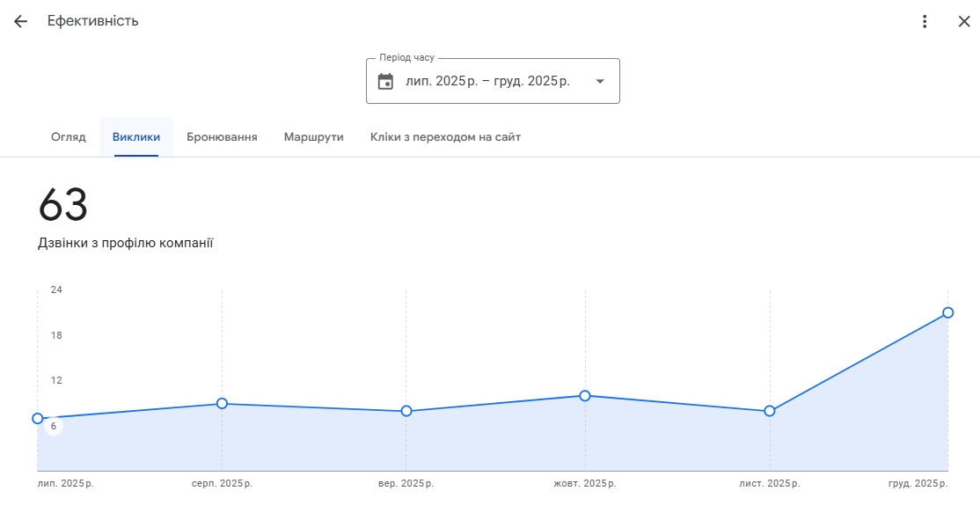Click the Дзвінки з профілю компанії label
This screenshot has width=980, height=513.
[126, 243]
